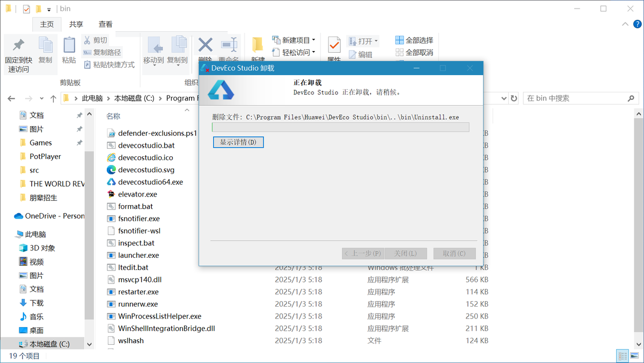
Task: Open the src folder in sidebar
Action: click(x=34, y=170)
